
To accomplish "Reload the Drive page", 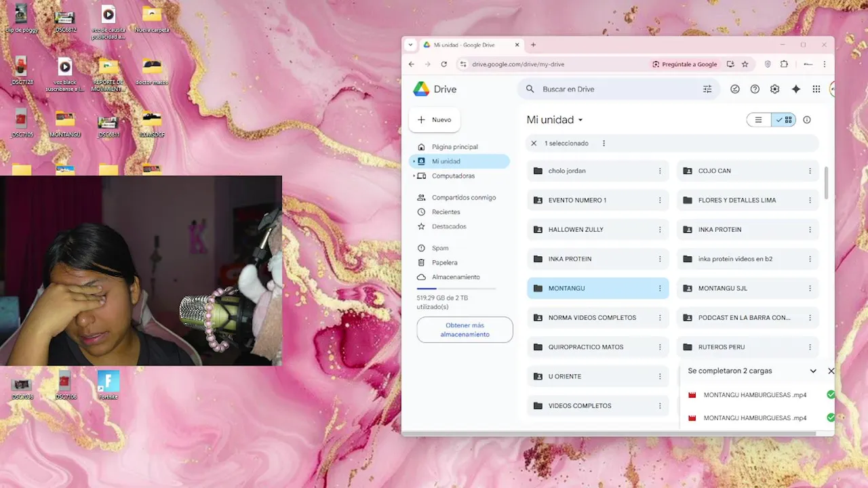I will tap(444, 64).
